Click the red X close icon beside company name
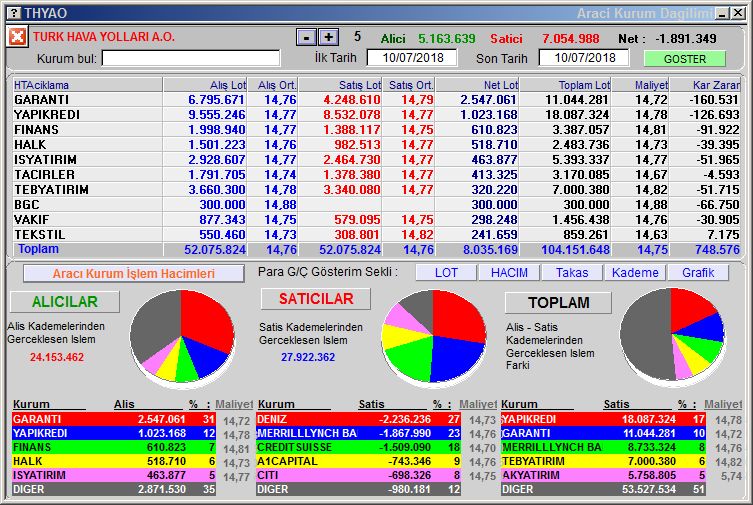Image resolution: width=753 pixels, height=505 pixels. 17,36
